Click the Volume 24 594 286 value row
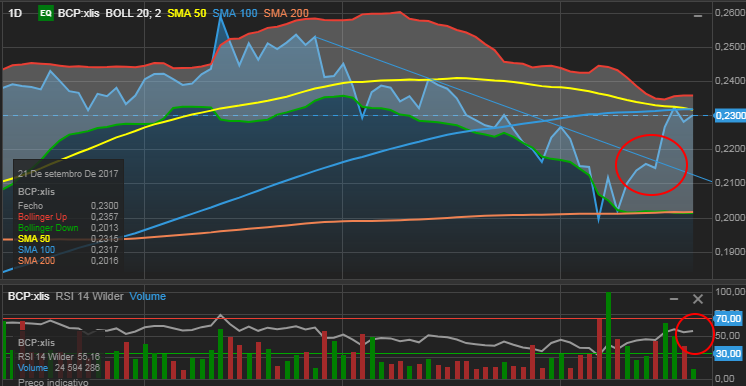The height and width of the screenshot is (386, 746). (x=59, y=368)
